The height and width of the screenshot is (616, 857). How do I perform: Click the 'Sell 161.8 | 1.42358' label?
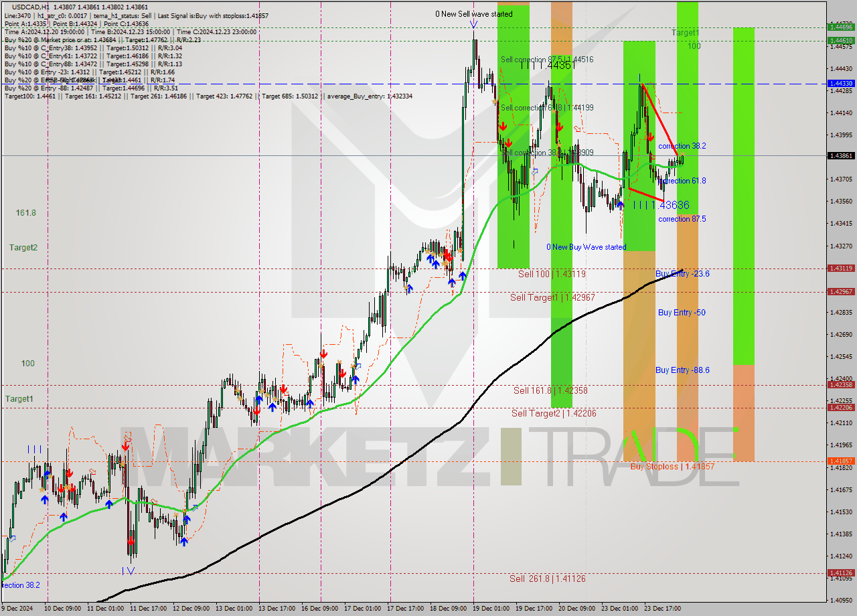click(x=550, y=390)
